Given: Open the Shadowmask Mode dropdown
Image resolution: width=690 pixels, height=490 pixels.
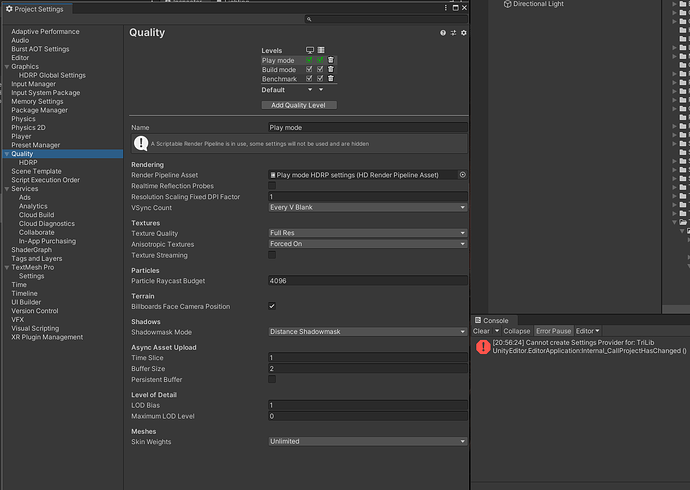Looking at the screenshot, I should [367, 332].
